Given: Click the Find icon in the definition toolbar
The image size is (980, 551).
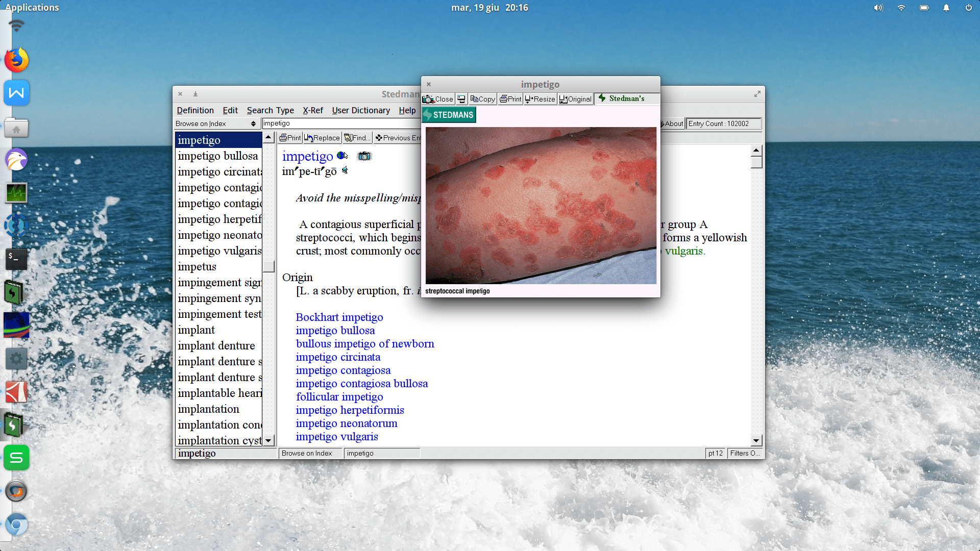Looking at the screenshot, I should click(357, 137).
